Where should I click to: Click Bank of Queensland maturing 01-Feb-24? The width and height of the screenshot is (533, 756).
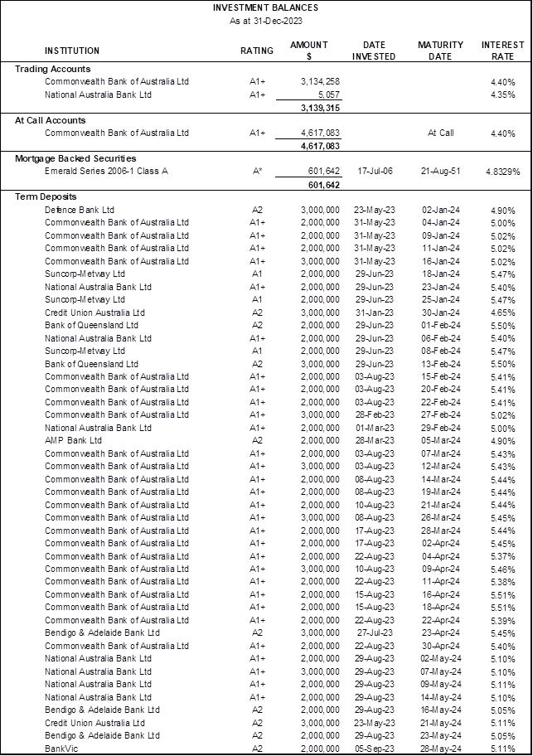coord(91,326)
